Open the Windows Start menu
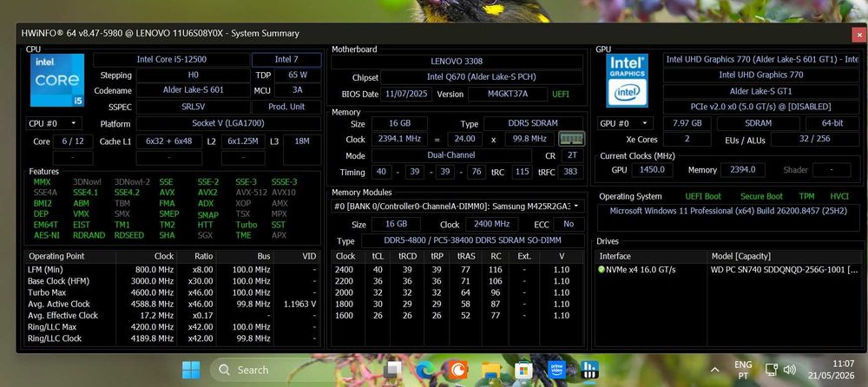This screenshot has height=387, width=868. (x=191, y=370)
